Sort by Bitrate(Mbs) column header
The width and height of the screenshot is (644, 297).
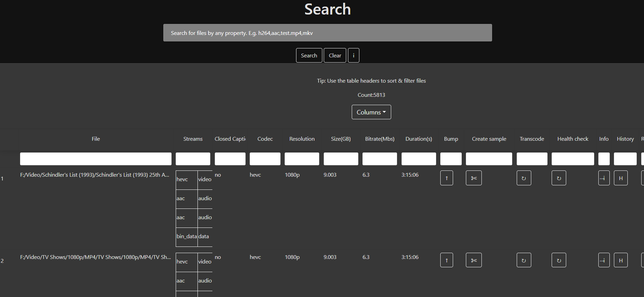click(380, 139)
